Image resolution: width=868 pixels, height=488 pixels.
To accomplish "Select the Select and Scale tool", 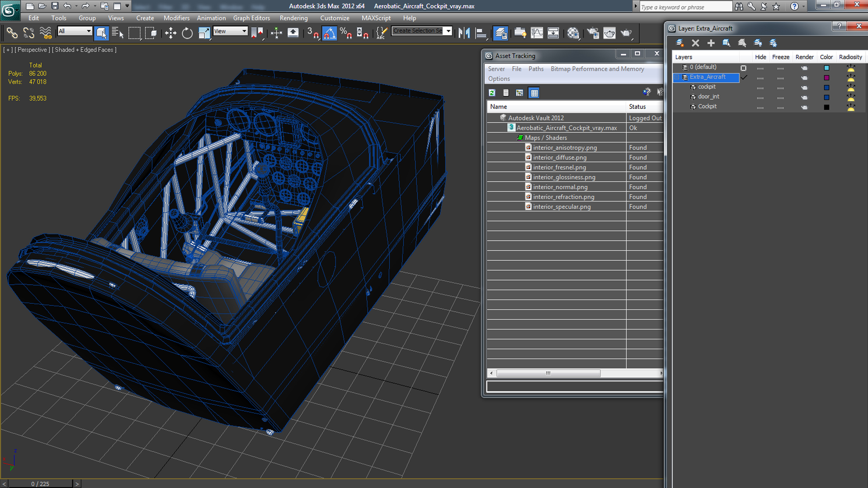I will point(204,33).
